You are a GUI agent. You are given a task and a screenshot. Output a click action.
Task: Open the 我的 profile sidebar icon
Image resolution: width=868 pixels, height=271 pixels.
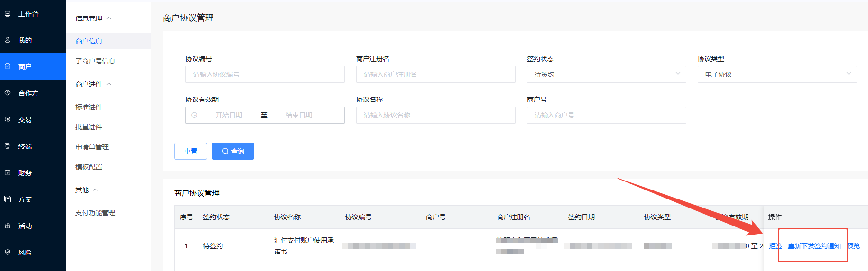(x=8, y=40)
